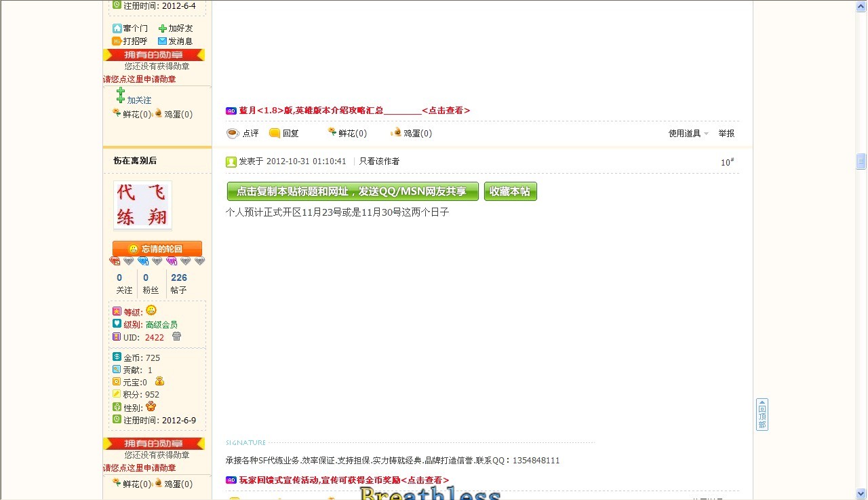Open 发消息 envelope message icon

pos(162,41)
